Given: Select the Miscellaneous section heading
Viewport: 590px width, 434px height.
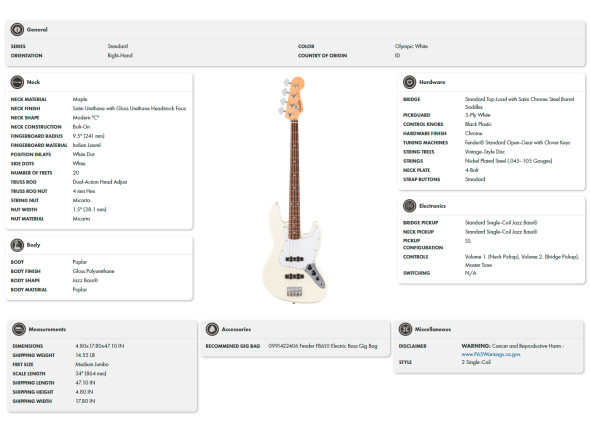Looking at the screenshot, I should [x=433, y=329].
